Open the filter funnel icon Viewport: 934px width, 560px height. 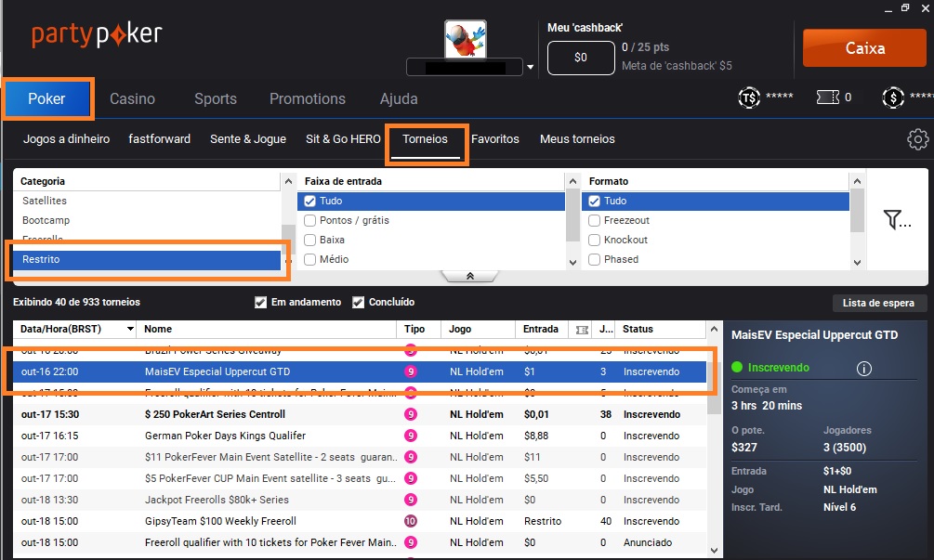click(897, 219)
